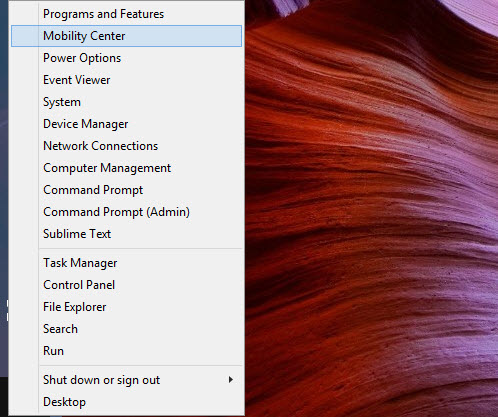Click the submenu arrow beside Shut down
The width and height of the screenshot is (498, 417).
(x=231, y=380)
